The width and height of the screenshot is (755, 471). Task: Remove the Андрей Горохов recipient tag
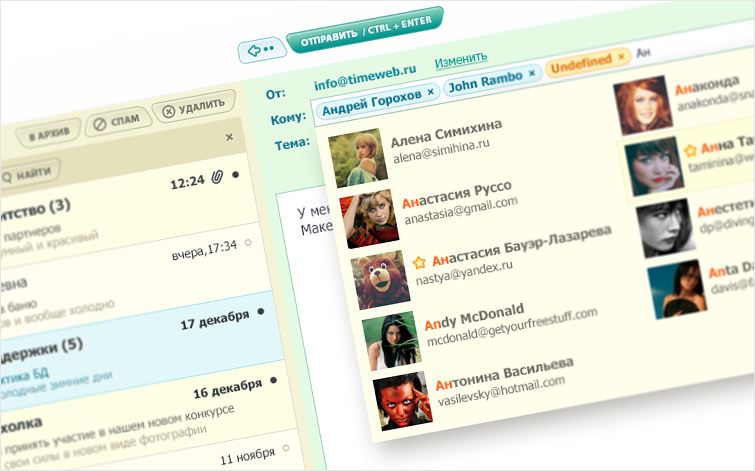[x=430, y=91]
